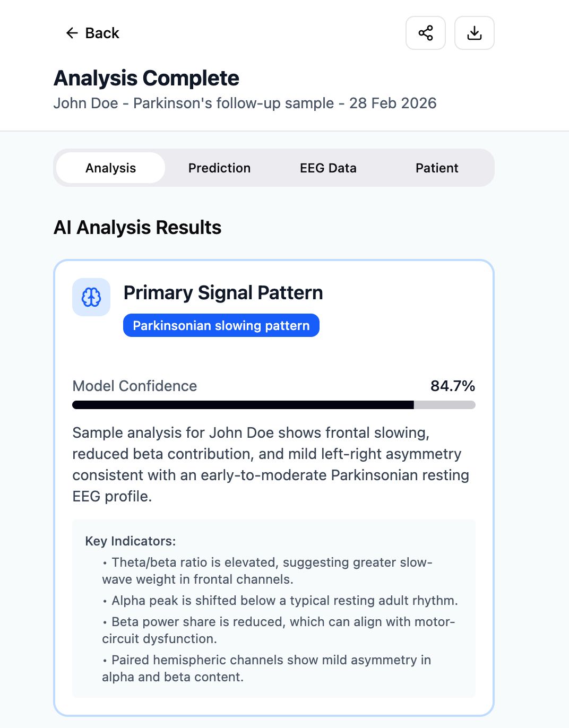
Task: Select the Analysis tab
Action: click(x=110, y=168)
